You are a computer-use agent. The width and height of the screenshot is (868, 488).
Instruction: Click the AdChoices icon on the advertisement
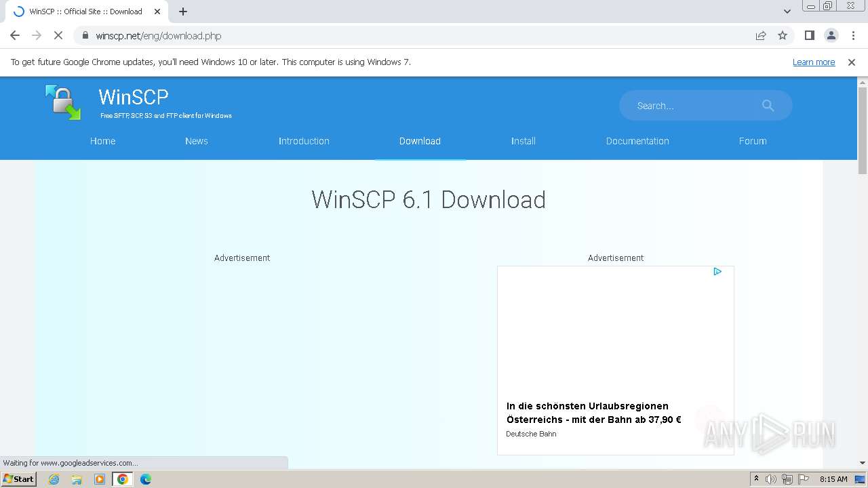tap(717, 272)
